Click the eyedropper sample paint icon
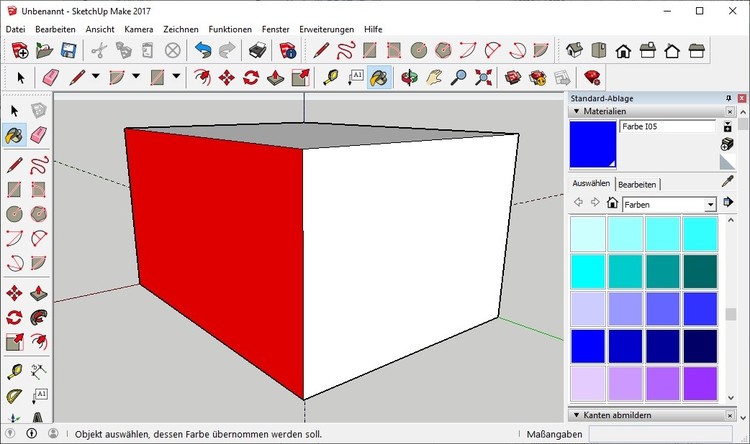750x444 pixels. (x=728, y=181)
